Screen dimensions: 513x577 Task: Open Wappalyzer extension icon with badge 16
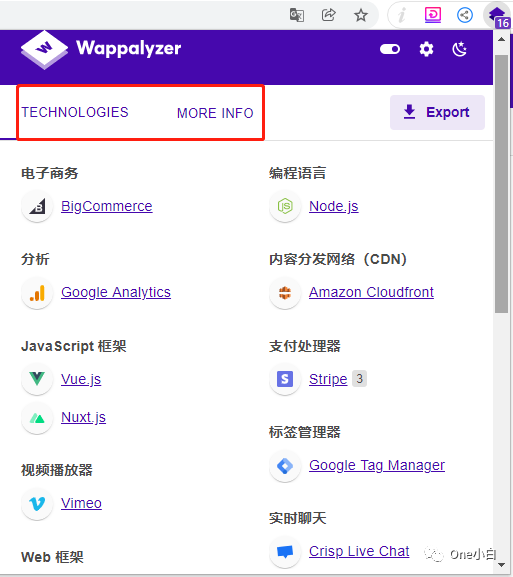coord(497,16)
